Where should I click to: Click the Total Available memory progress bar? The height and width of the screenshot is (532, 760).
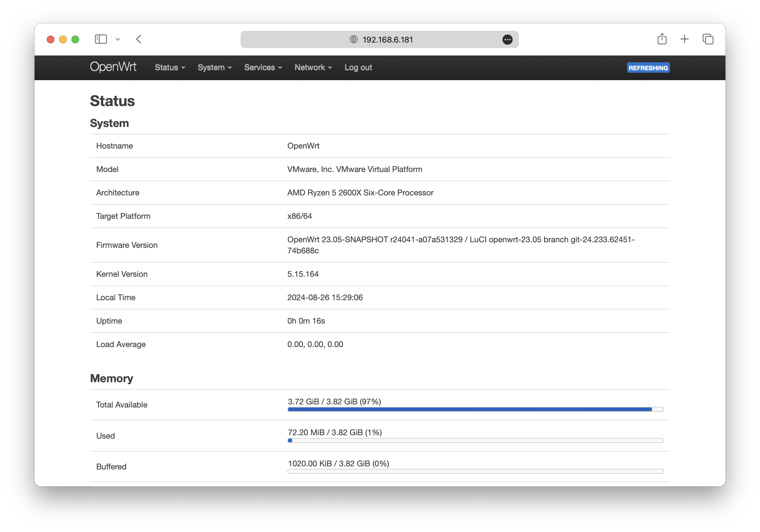(475, 409)
